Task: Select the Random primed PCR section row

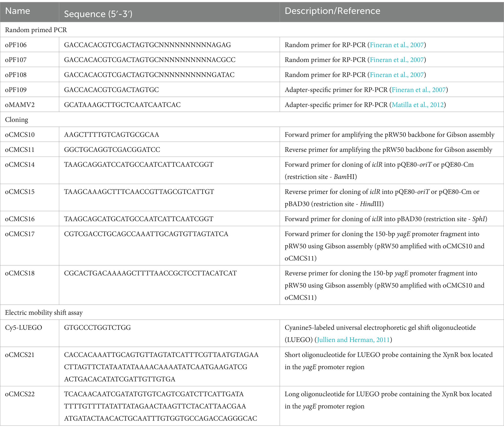Action: (x=252, y=30)
